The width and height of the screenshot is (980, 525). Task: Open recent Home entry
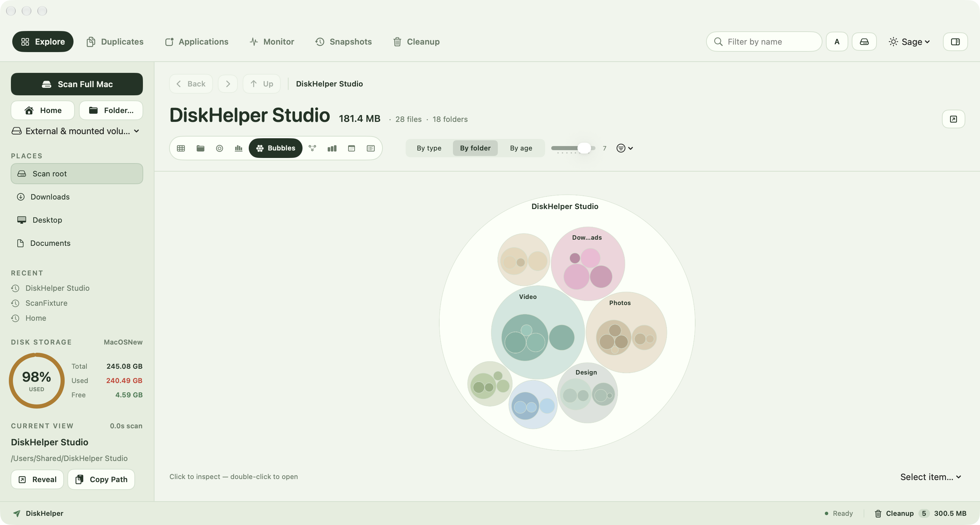[29, 318]
